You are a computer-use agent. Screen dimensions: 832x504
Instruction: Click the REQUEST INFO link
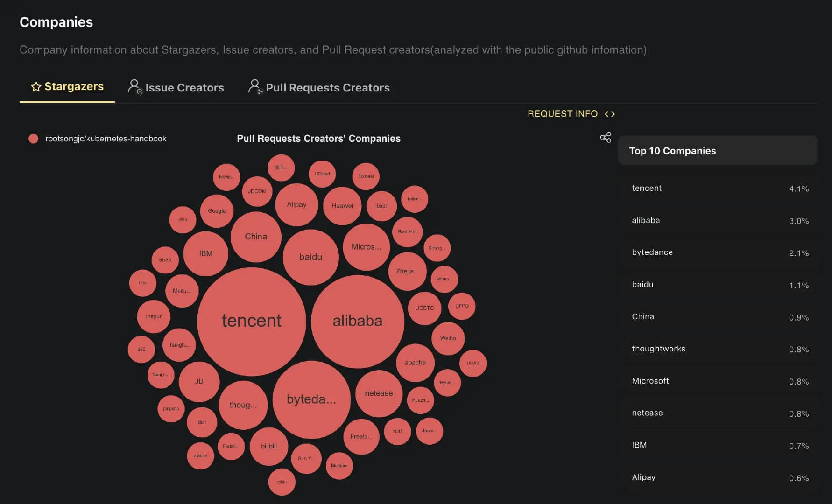pyautogui.click(x=563, y=114)
